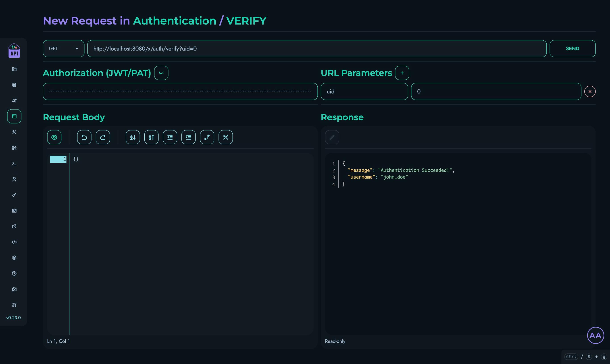
Task: Click the "message" key in the Response
Action: click(360, 170)
